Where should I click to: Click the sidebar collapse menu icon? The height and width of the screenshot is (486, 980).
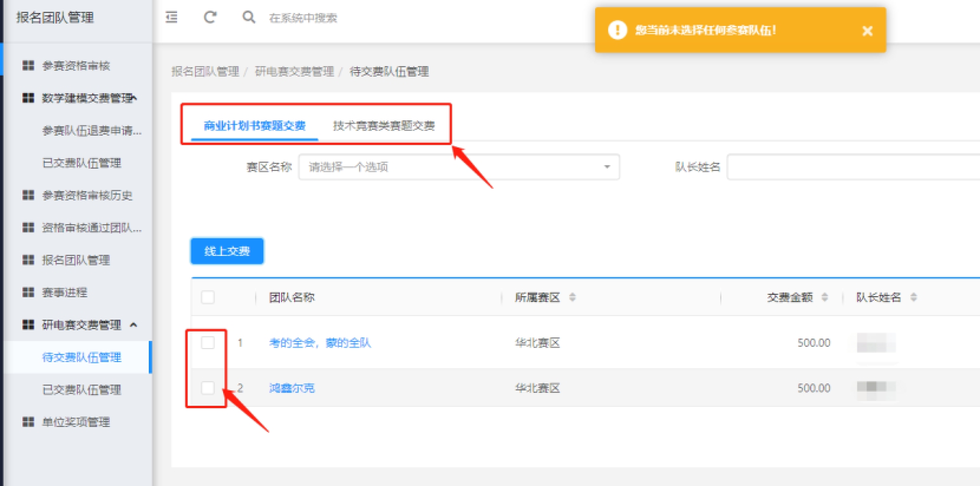coord(172,18)
